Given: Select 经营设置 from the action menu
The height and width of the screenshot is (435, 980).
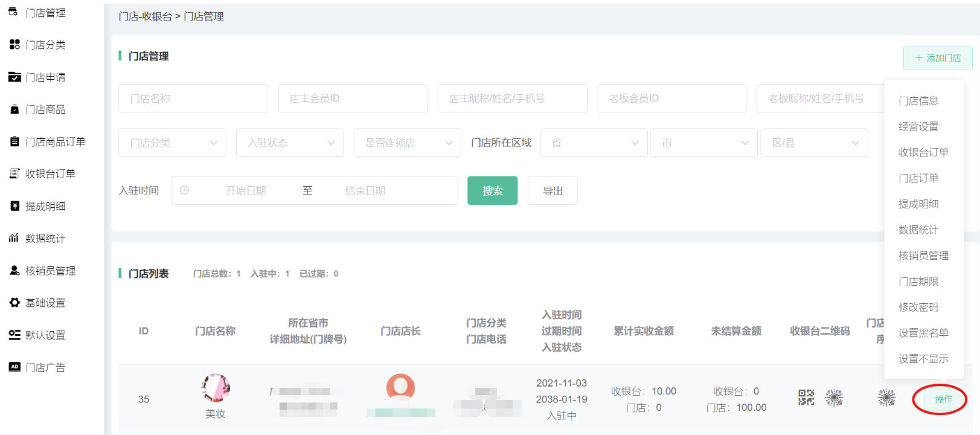Looking at the screenshot, I should tap(918, 126).
